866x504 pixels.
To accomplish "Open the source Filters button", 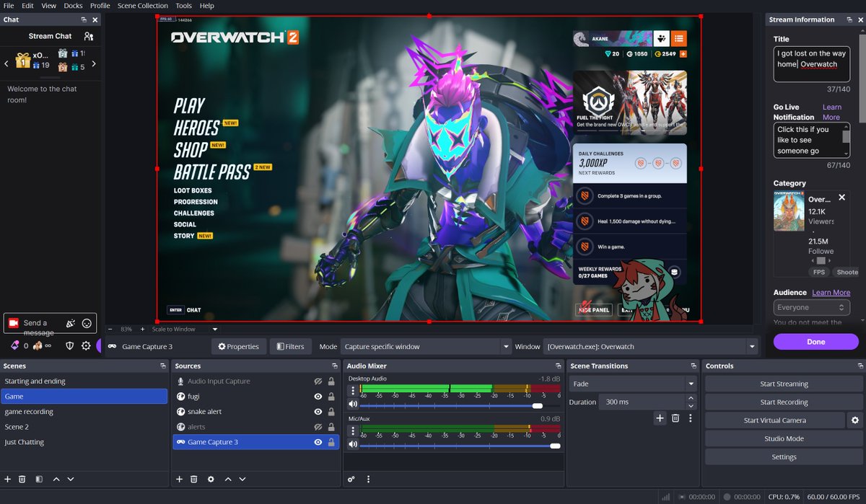I will click(291, 347).
